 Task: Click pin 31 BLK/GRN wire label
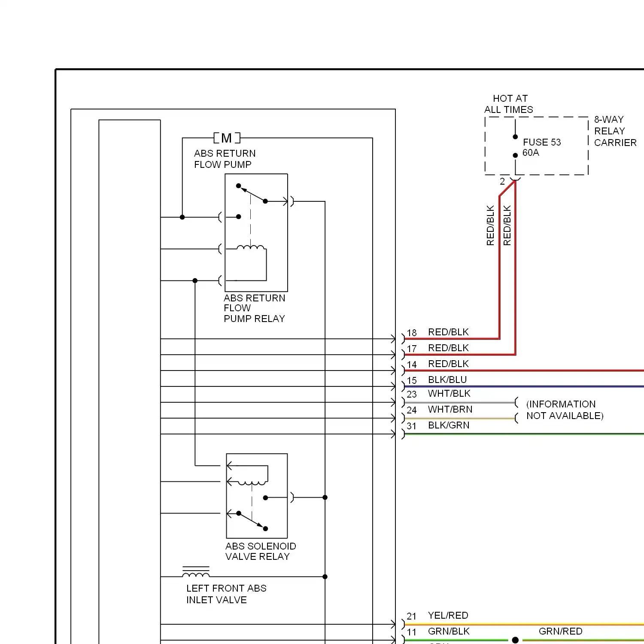coord(449,425)
